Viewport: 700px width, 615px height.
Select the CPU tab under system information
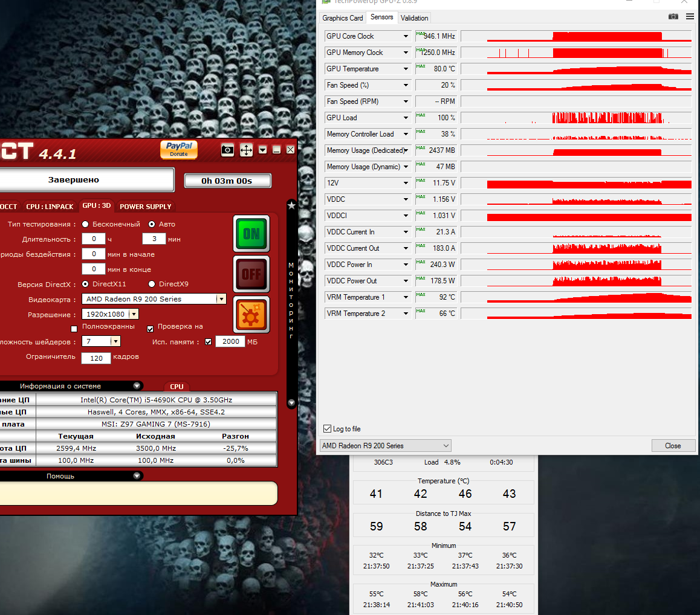tap(177, 387)
